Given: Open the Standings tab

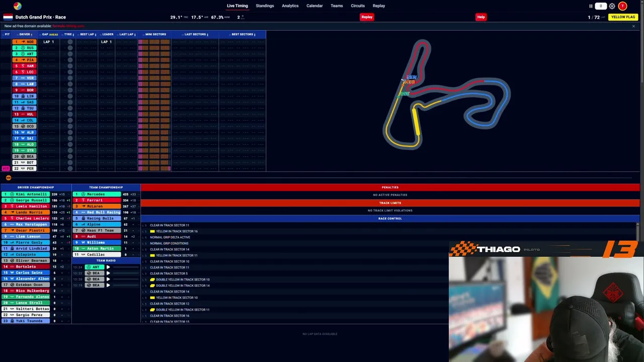Looking at the screenshot, I should tap(265, 6).
